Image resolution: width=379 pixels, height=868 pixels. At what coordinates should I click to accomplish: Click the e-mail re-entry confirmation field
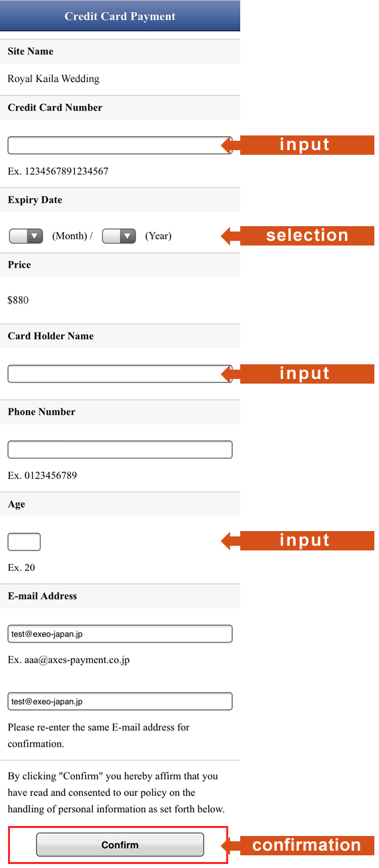pos(120,701)
